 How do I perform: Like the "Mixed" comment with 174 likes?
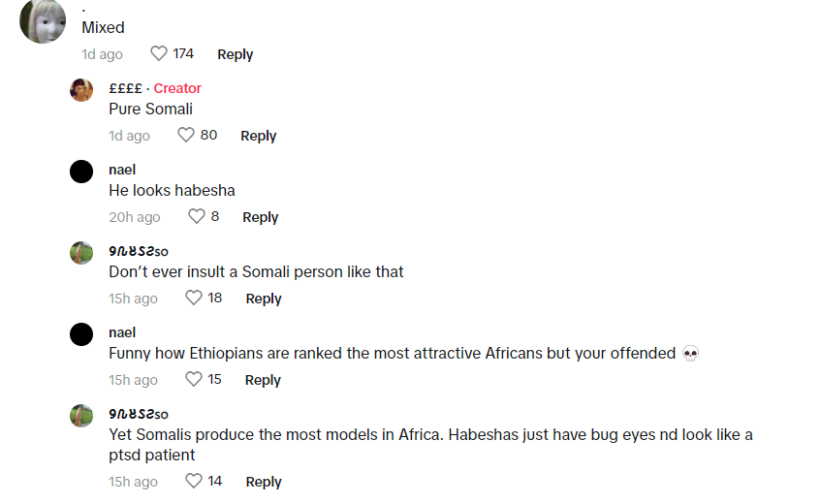[x=158, y=53]
